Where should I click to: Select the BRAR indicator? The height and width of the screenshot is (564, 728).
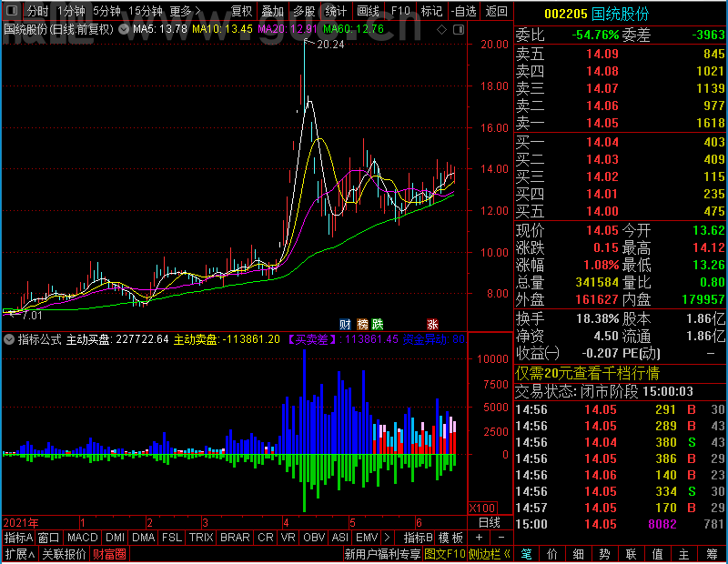coord(235,538)
